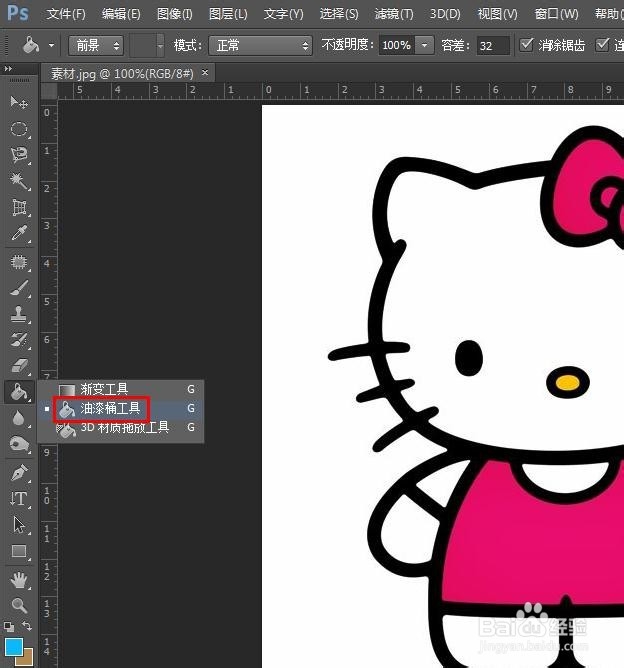This screenshot has width=624, height=668.
Task: Select the Clone Stamp tool
Action: [x=19, y=314]
